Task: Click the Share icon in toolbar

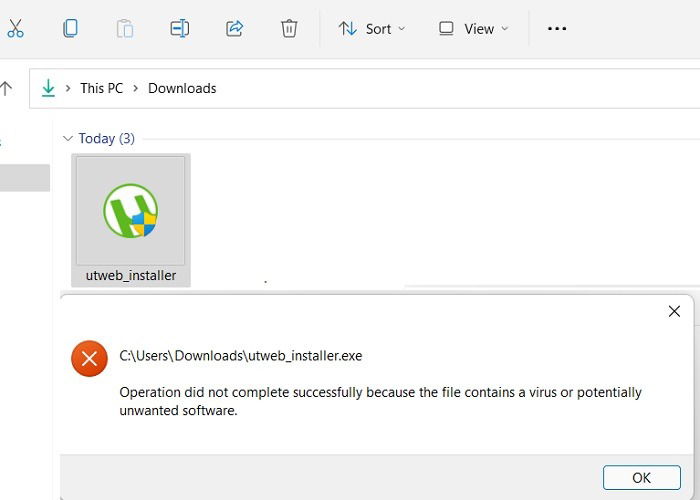Action: pos(234,29)
